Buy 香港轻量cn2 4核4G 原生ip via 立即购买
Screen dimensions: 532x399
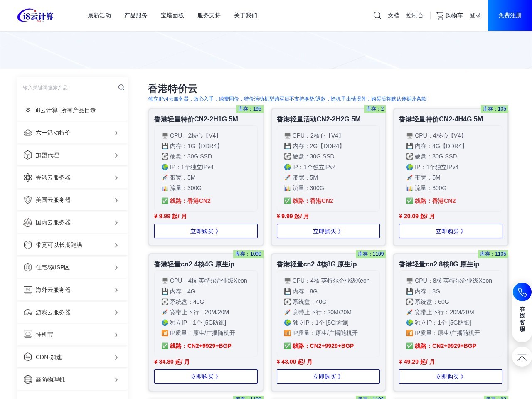(206, 377)
